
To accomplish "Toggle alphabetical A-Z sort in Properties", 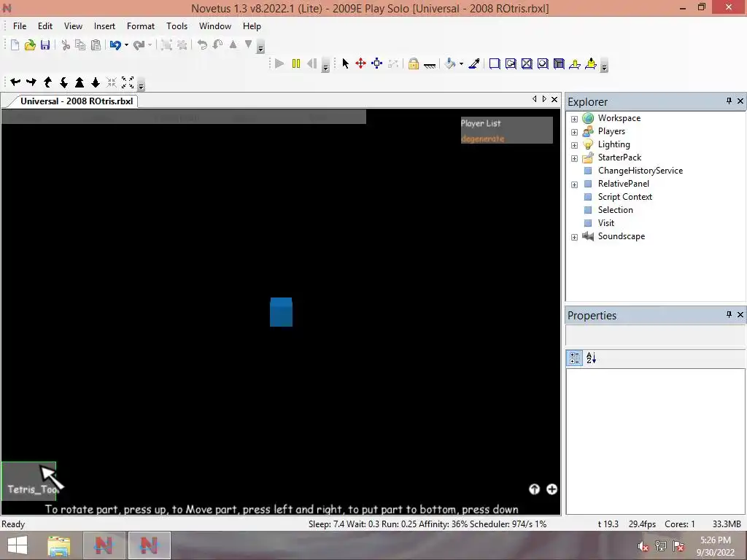I will click(591, 358).
